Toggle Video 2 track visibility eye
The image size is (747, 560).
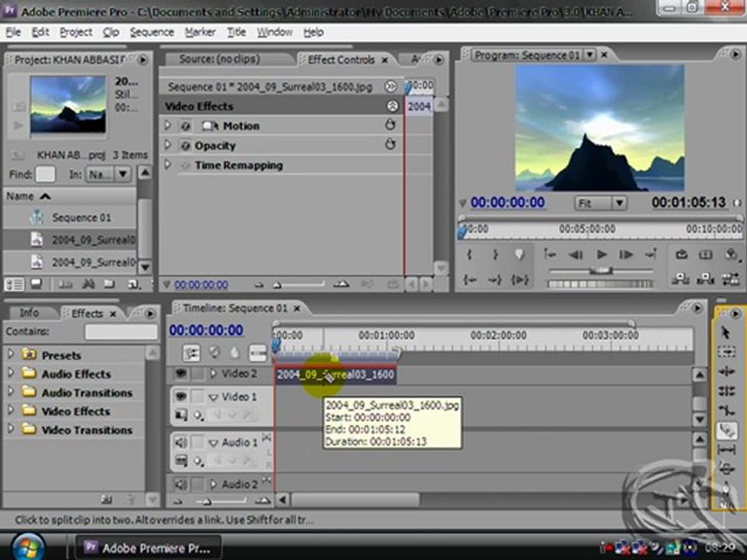tap(181, 373)
